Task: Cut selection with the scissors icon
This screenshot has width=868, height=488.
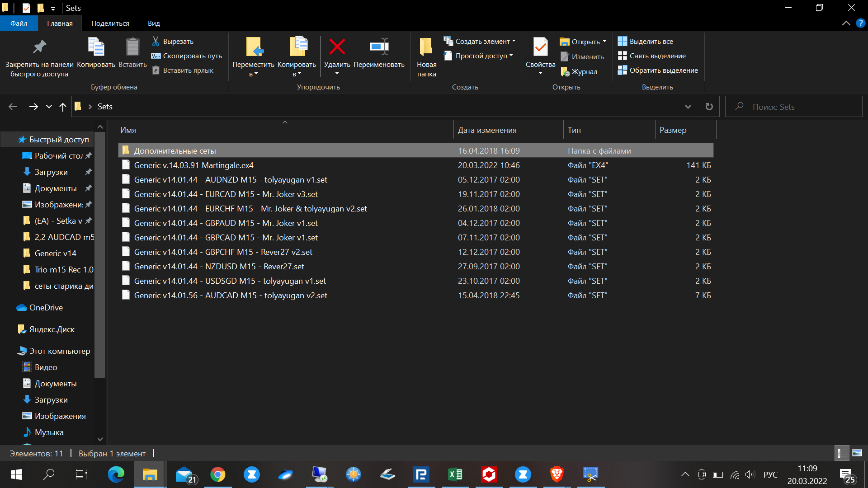Action: coord(173,42)
